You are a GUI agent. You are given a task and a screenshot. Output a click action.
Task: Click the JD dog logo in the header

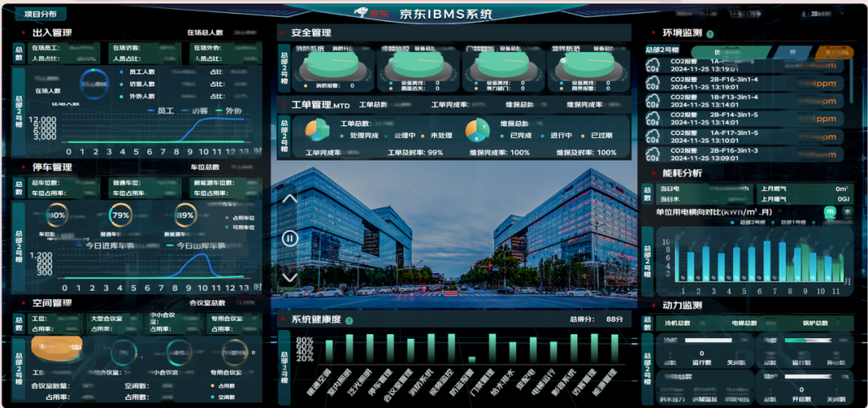coord(362,12)
